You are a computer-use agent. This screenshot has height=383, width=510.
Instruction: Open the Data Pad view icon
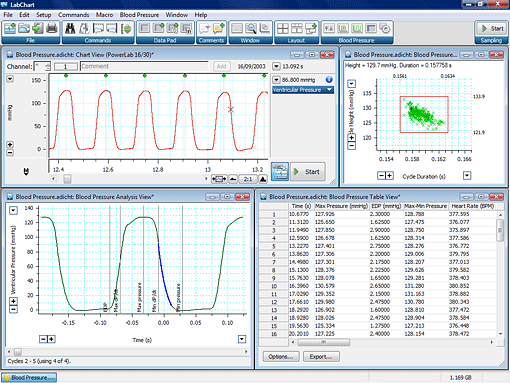(x=144, y=28)
